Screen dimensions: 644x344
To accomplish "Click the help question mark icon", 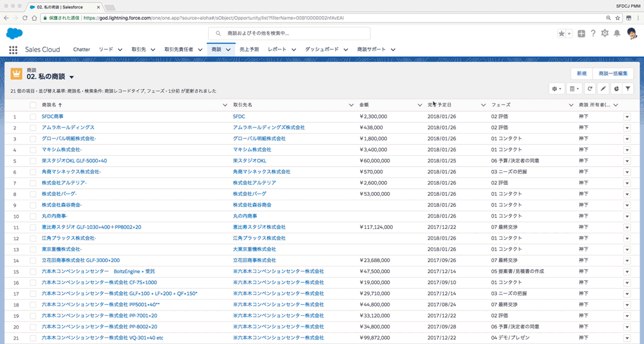I will (593, 33).
